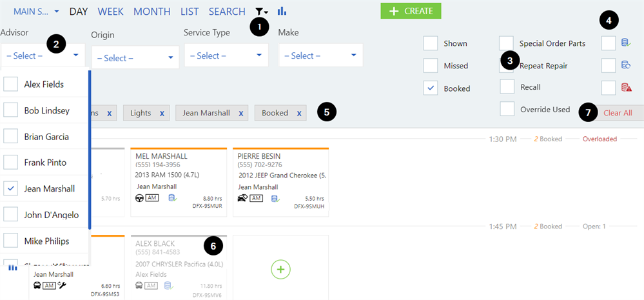Click the red warning parts status icon
Viewport: 644px width, 300px height.
click(625, 88)
